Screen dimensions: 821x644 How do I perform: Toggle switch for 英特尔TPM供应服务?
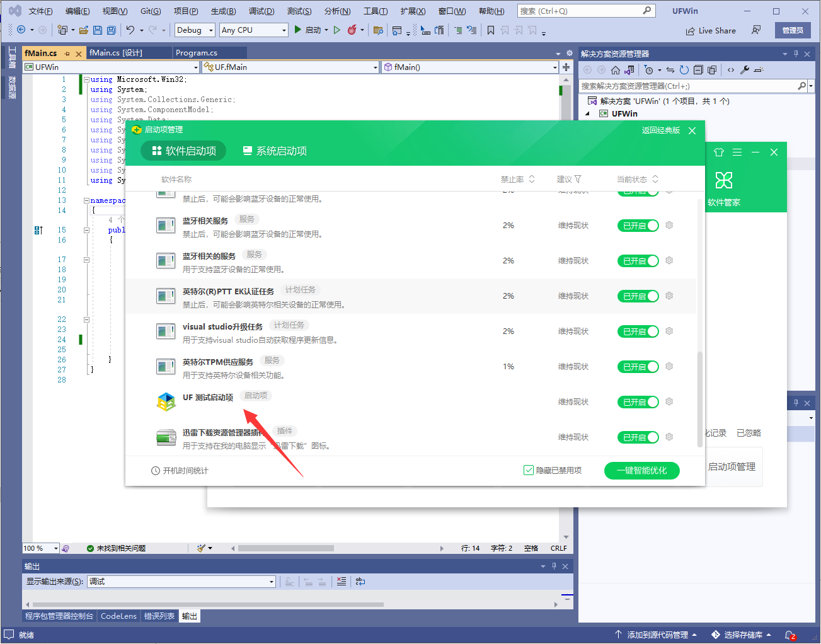point(638,367)
